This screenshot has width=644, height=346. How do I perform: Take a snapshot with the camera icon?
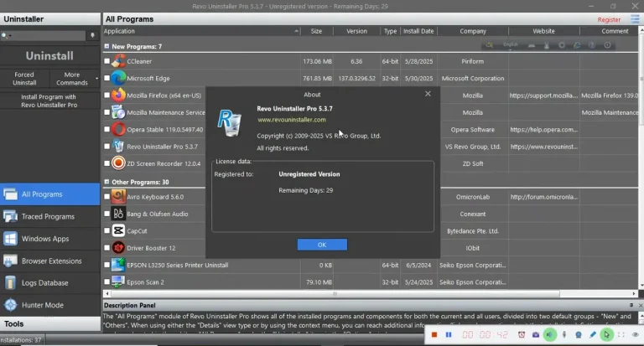point(536,335)
